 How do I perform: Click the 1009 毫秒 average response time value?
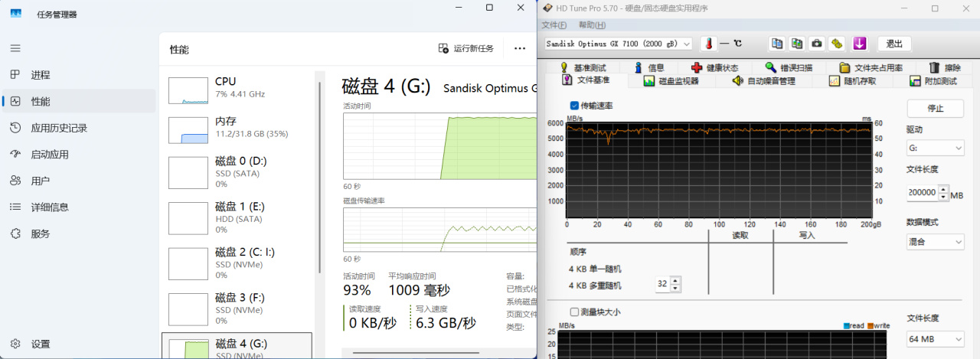pyautogui.click(x=419, y=290)
